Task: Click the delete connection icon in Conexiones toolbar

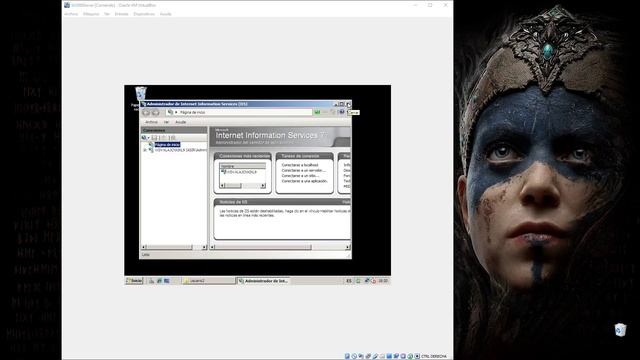Action: pyautogui.click(x=172, y=138)
